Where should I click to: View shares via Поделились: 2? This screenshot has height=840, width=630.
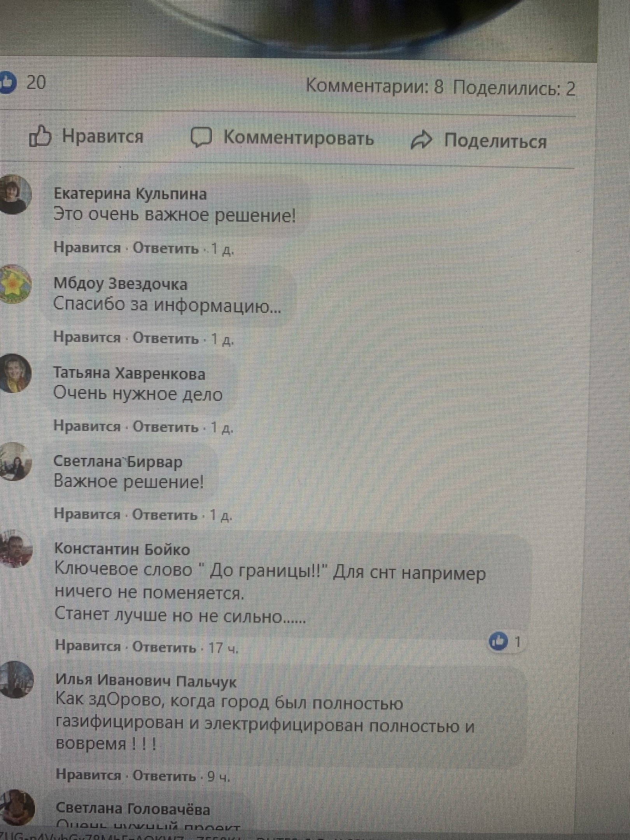coord(514,88)
